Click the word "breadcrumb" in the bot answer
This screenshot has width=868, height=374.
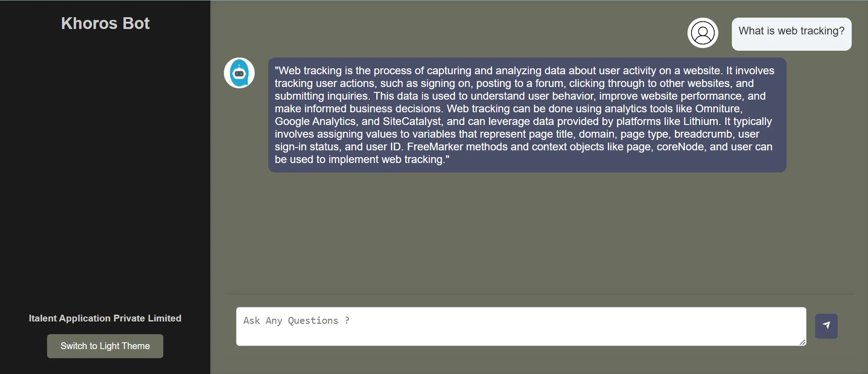pyautogui.click(x=703, y=134)
